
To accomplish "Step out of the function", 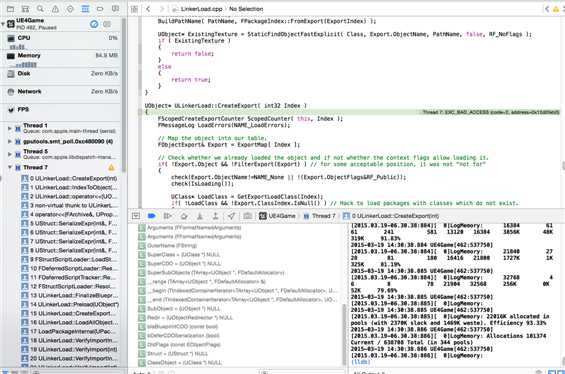I will click(x=215, y=216).
